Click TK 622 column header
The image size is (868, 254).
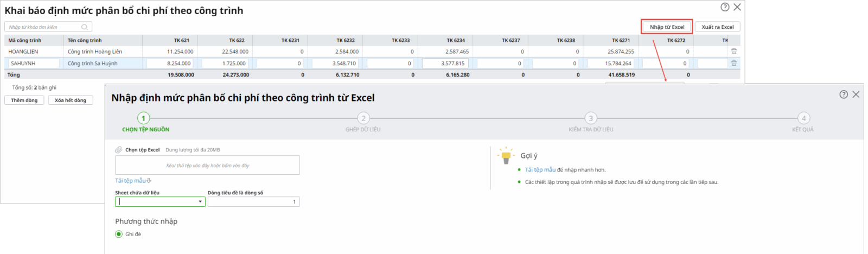(225, 40)
